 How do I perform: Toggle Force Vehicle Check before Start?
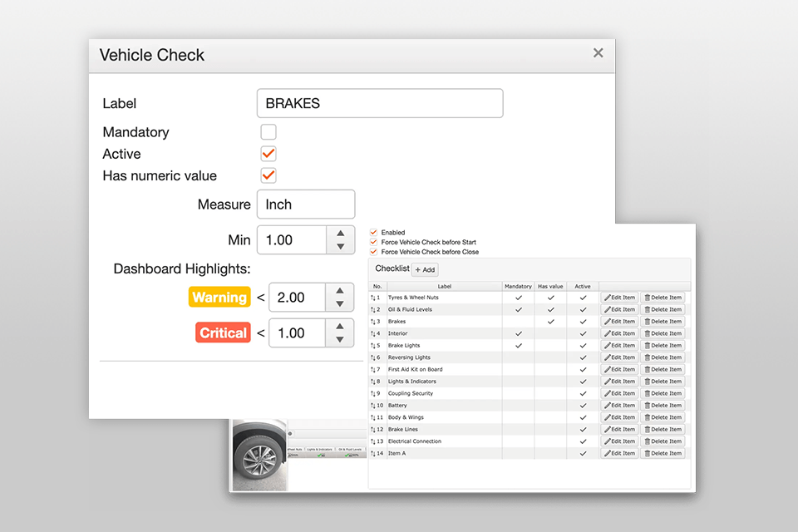[x=373, y=242]
